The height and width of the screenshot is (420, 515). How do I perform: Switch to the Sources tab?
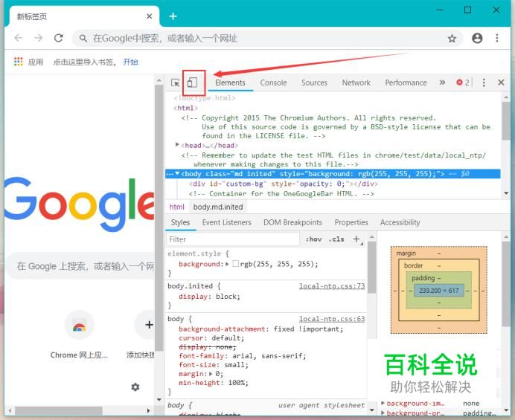coord(314,83)
